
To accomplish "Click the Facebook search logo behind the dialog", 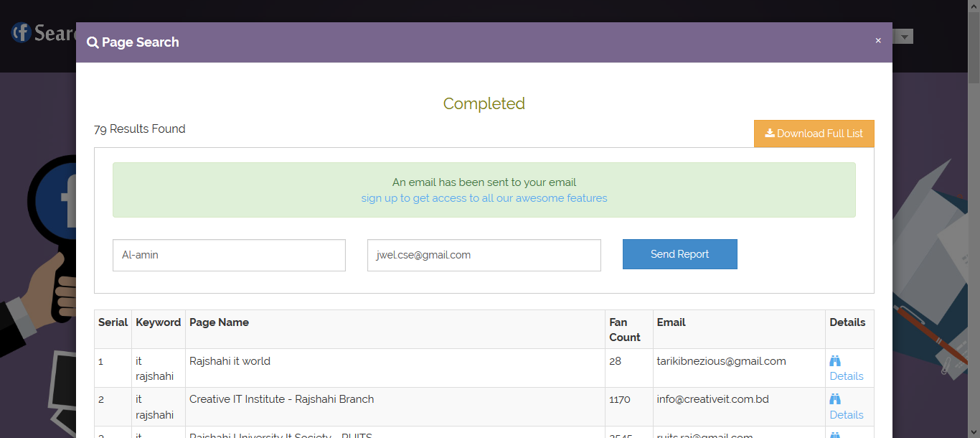I will pos(43,33).
